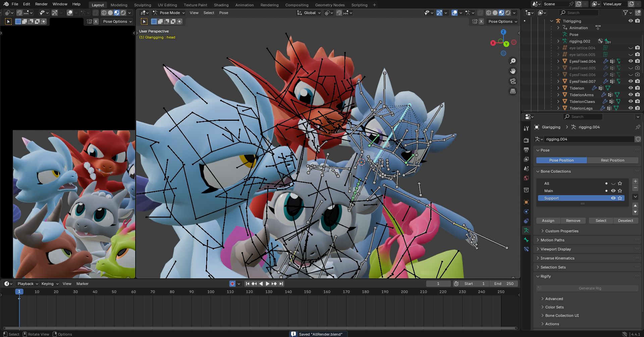The height and width of the screenshot is (337, 644).
Task: Open the Tool properties tab
Action: coord(526,128)
